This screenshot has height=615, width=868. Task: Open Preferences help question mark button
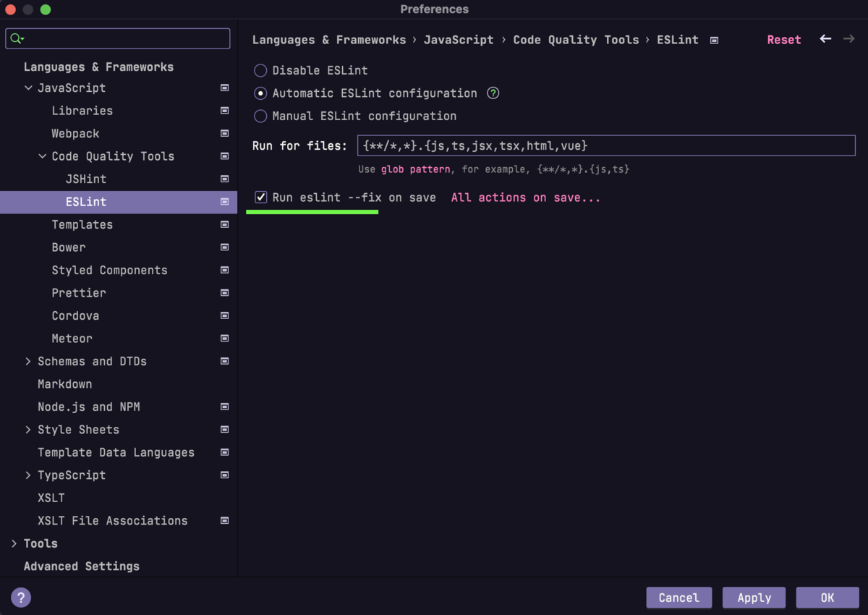pyautogui.click(x=21, y=598)
